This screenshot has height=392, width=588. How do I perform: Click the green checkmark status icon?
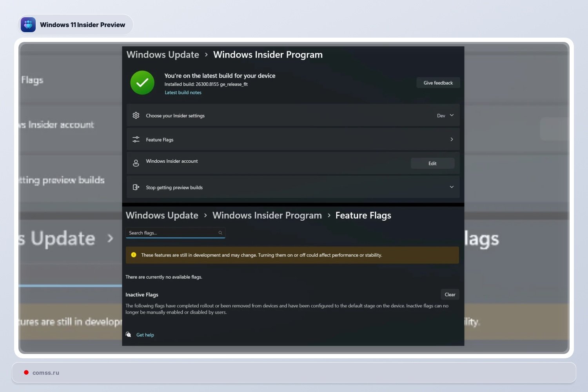pos(142,83)
